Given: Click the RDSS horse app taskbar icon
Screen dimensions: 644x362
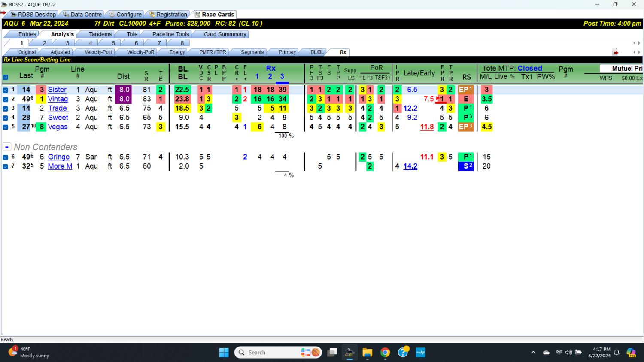Looking at the screenshot, I should click(x=349, y=353).
